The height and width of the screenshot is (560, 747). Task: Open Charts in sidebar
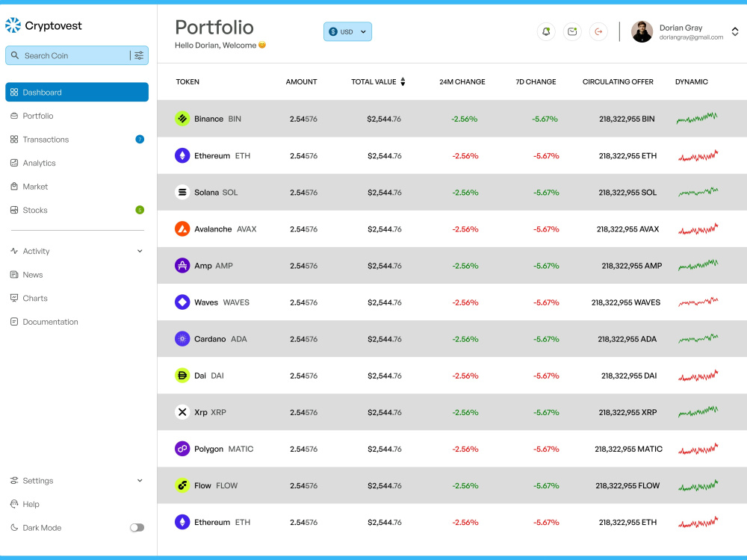(35, 298)
